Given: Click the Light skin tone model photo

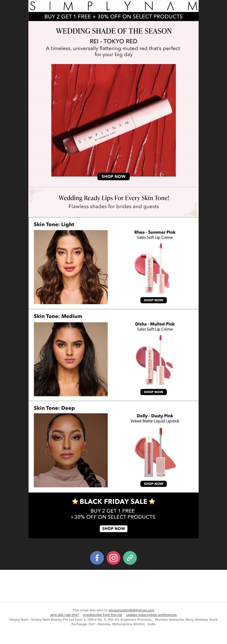Looking at the screenshot, I should pyautogui.click(x=71, y=267).
